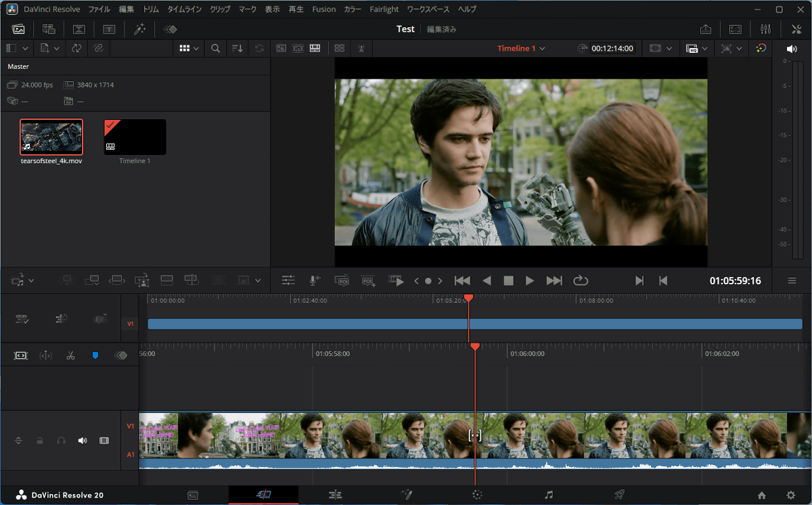The height and width of the screenshot is (505, 812).
Task: Open the ファイル menu
Action: 99,9
